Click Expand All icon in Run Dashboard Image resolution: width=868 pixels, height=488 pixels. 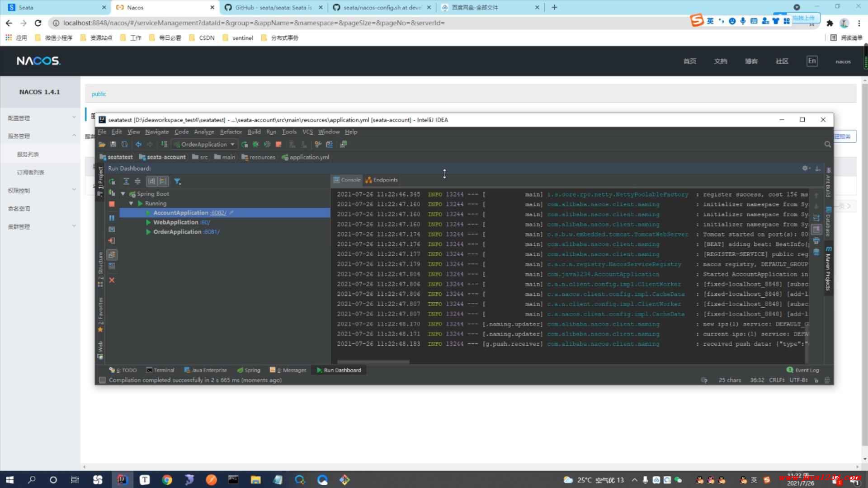tap(126, 182)
